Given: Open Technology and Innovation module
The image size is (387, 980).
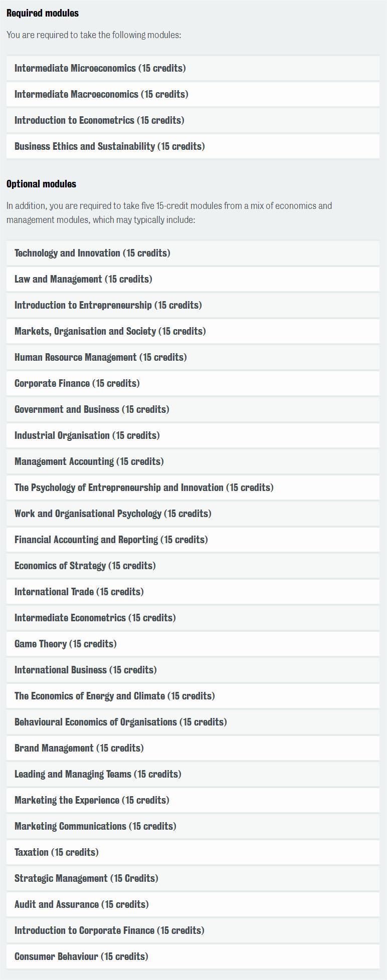Looking at the screenshot, I should [193, 253].
